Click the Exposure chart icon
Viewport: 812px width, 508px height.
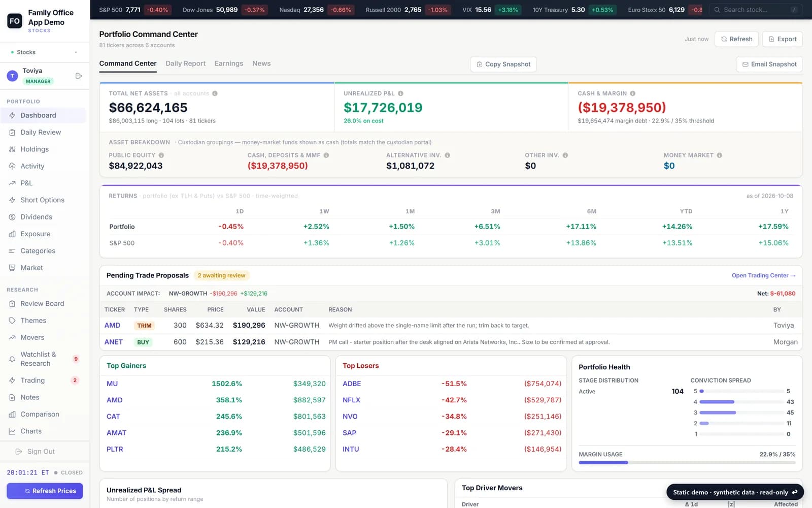pyautogui.click(x=12, y=234)
